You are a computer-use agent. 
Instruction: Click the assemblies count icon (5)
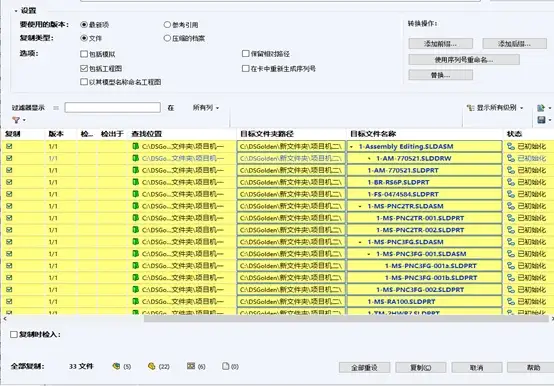point(116,366)
